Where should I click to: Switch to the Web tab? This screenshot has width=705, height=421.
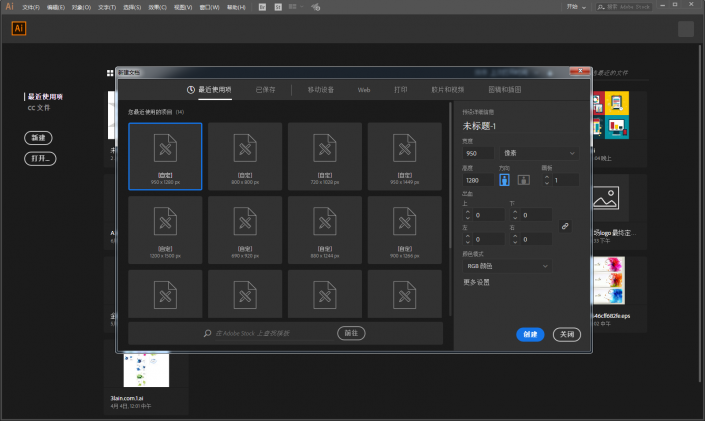364,90
